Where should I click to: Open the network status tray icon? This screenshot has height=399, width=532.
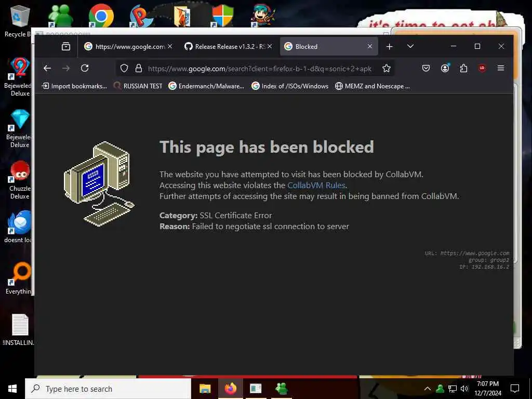click(453, 389)
